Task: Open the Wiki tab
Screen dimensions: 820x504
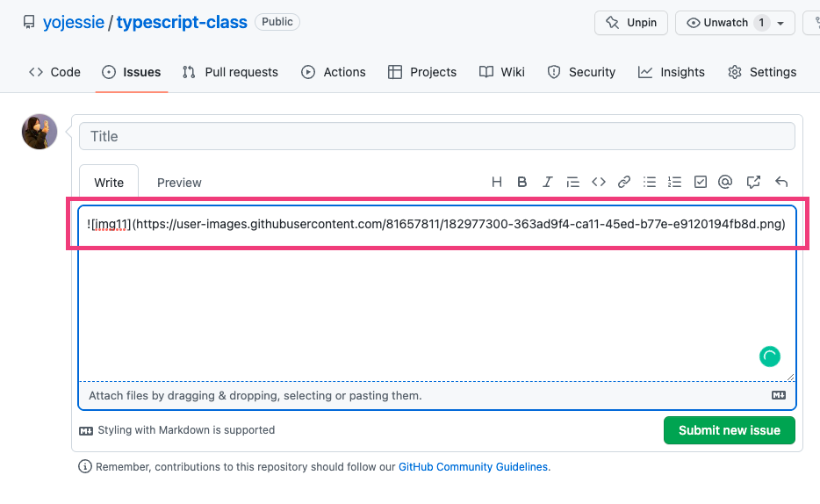Action: (502, 72)
